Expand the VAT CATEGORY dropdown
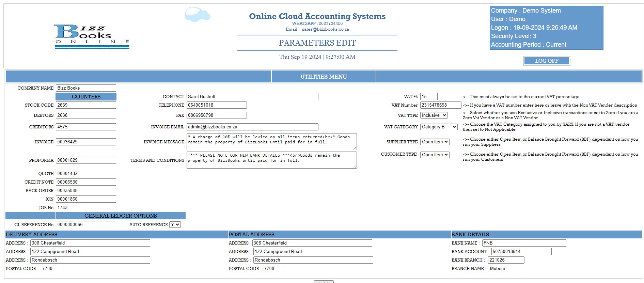This screenshot has height=283, width=644. pyautogui.click(x=439, y=127)
